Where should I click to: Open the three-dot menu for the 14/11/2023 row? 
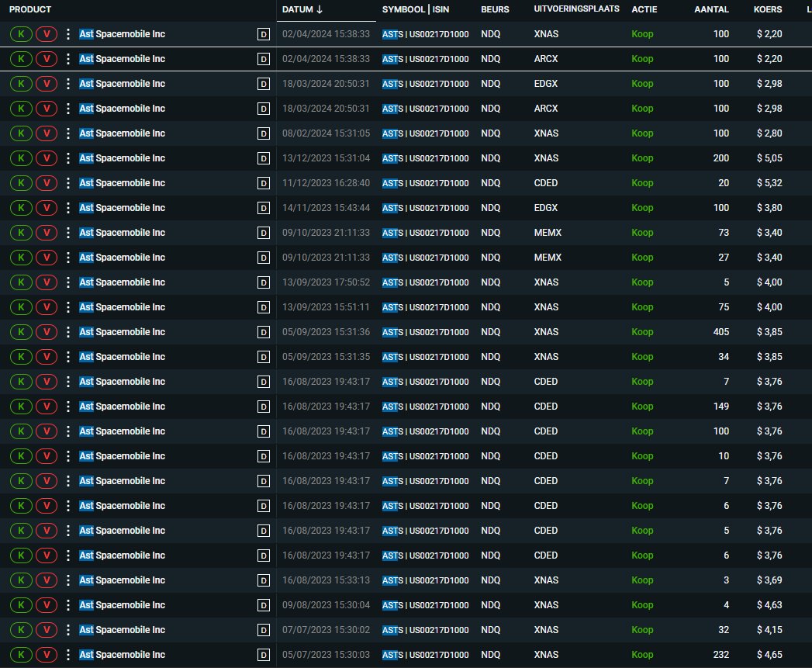[67, 209]
